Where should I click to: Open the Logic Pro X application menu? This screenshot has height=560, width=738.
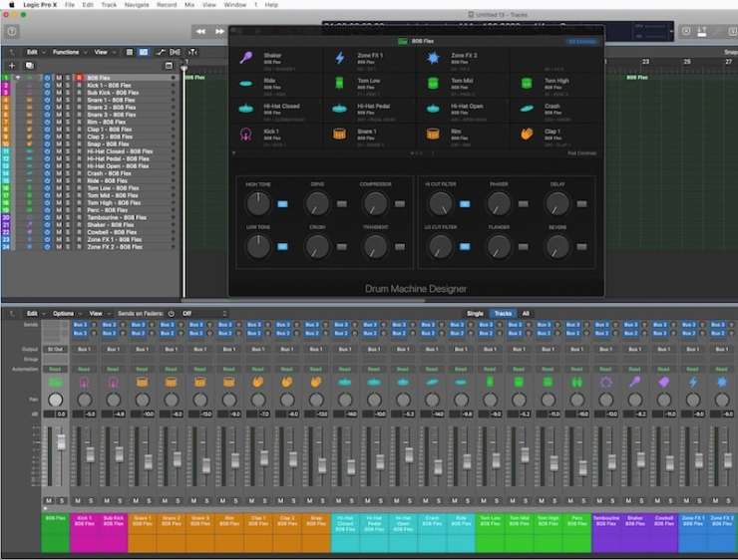click(x=40, y=5)
